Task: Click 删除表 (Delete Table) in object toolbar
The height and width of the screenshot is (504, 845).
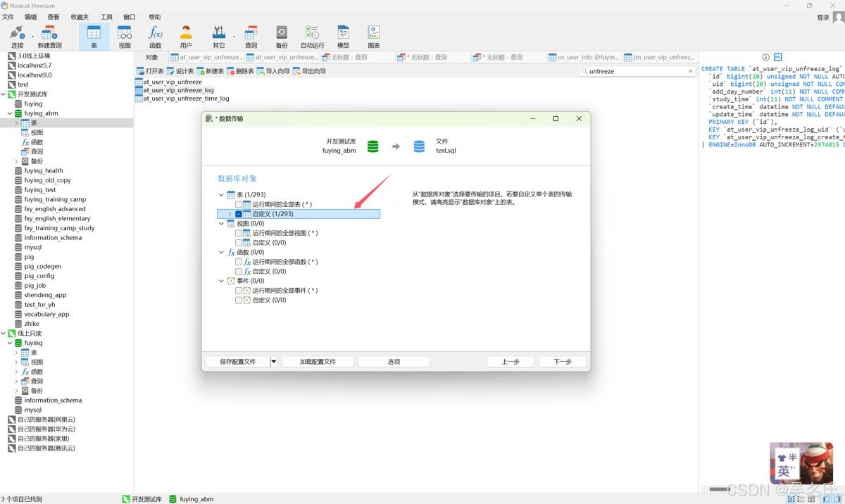Action: click(240, 71)
